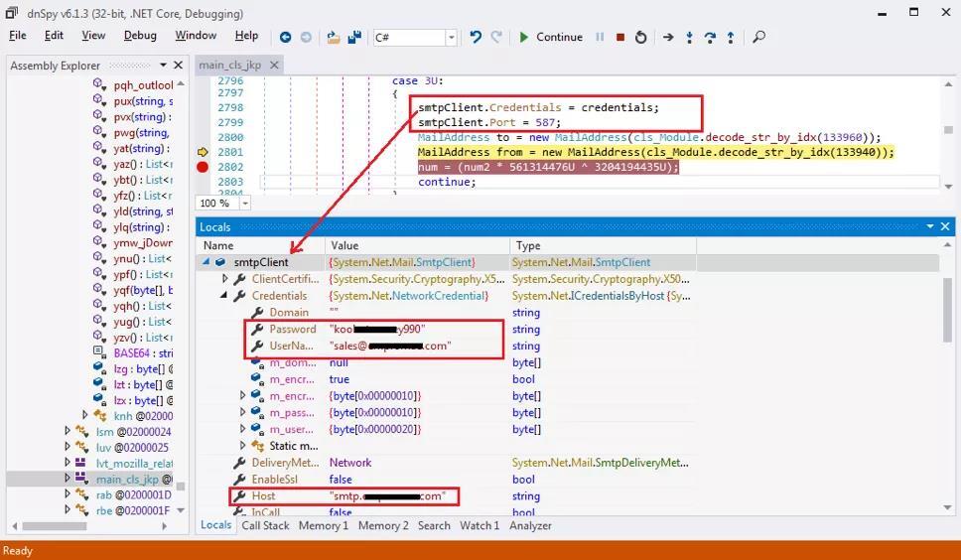Open search with the magnifier icon
Image resolution: width=961 pixels, height=560 pixels.
click(758, 37)
